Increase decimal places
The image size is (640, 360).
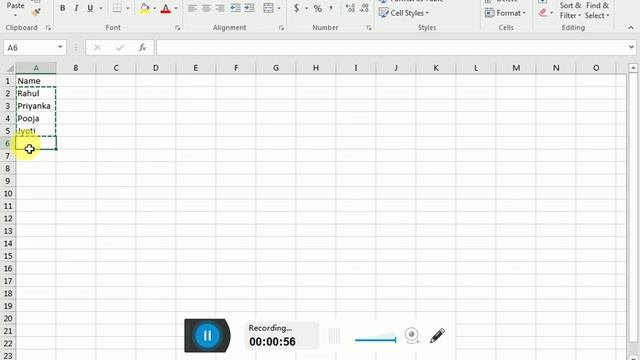click(x=350, y=8)
